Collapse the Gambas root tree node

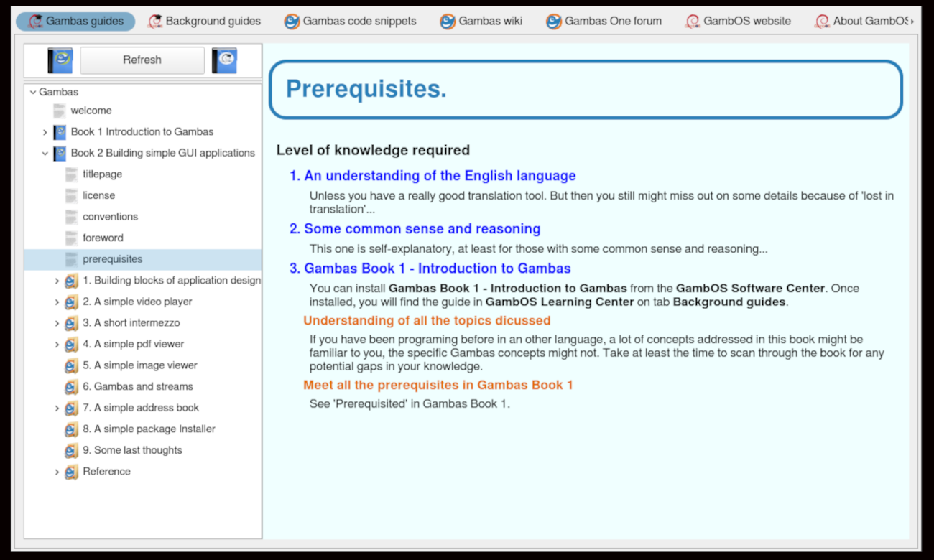[x=33, y=92]
